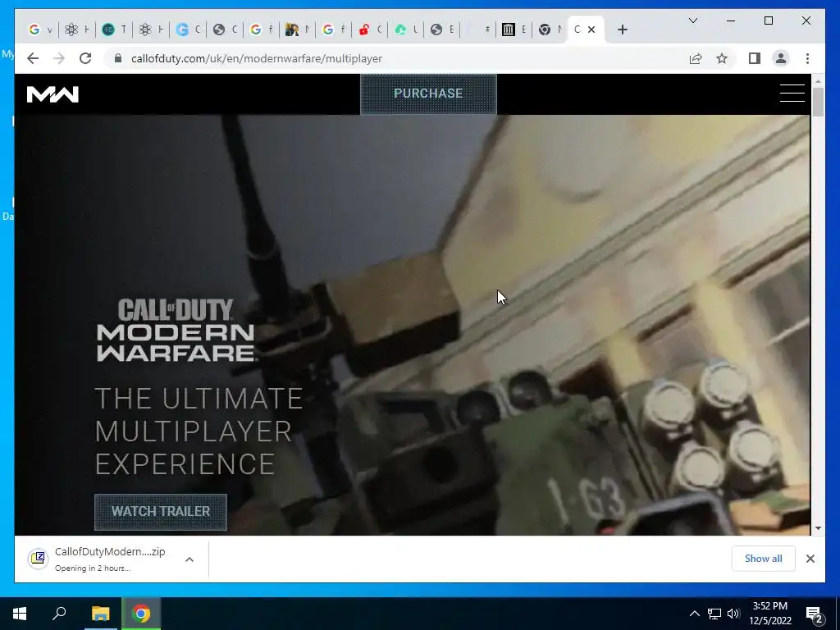Image resolution: width=840 pixels, height=630 pixels.
Task: Switch to the museum building icon tab
Action: point(514,30)
